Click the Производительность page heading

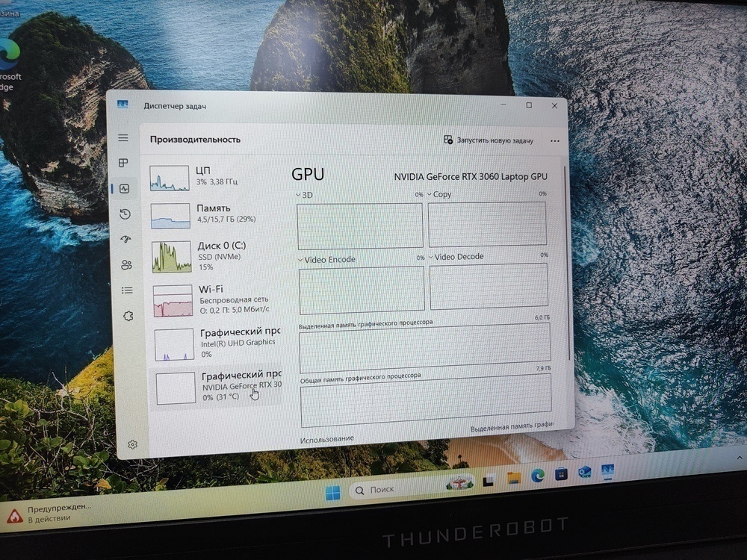[195, 140]
